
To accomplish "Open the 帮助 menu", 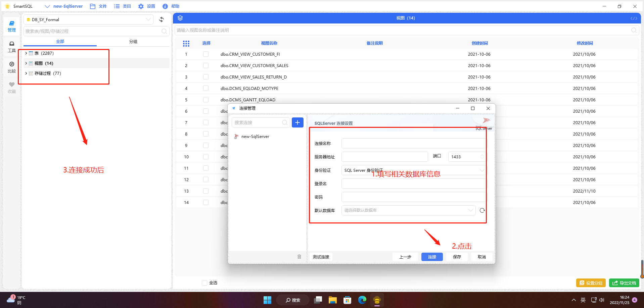I will [x=171, y=6].
